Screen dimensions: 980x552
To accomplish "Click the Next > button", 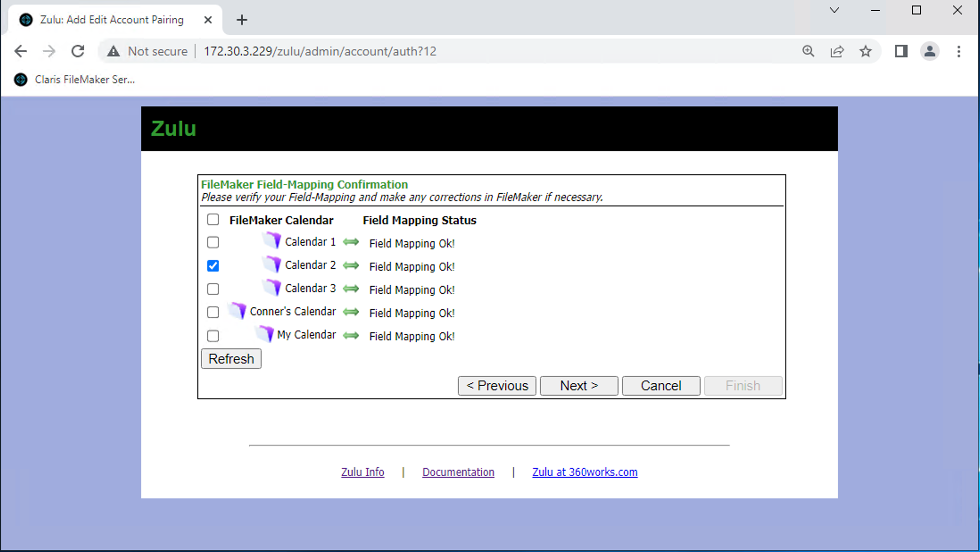I will [579, 385].
